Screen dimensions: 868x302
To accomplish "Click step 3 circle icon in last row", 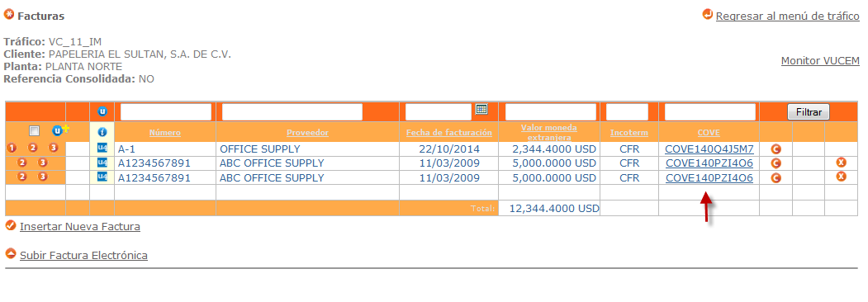I will click(x=43, y=177).
